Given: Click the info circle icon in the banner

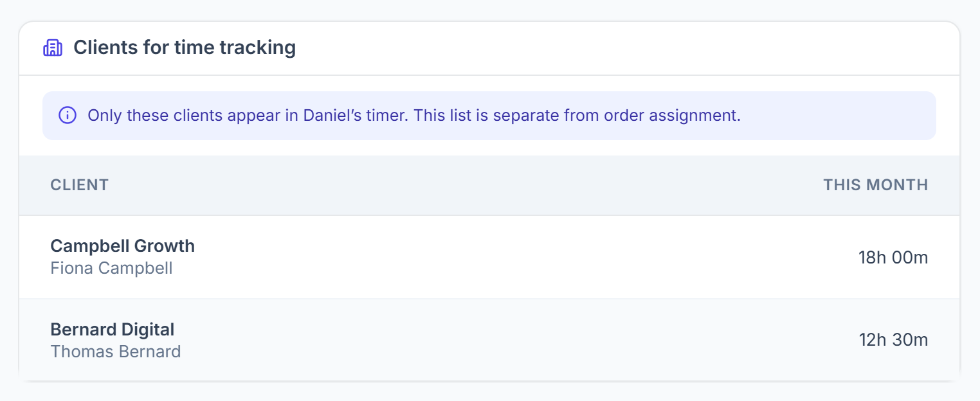Looking at the screenshot, I should point(68,116).
